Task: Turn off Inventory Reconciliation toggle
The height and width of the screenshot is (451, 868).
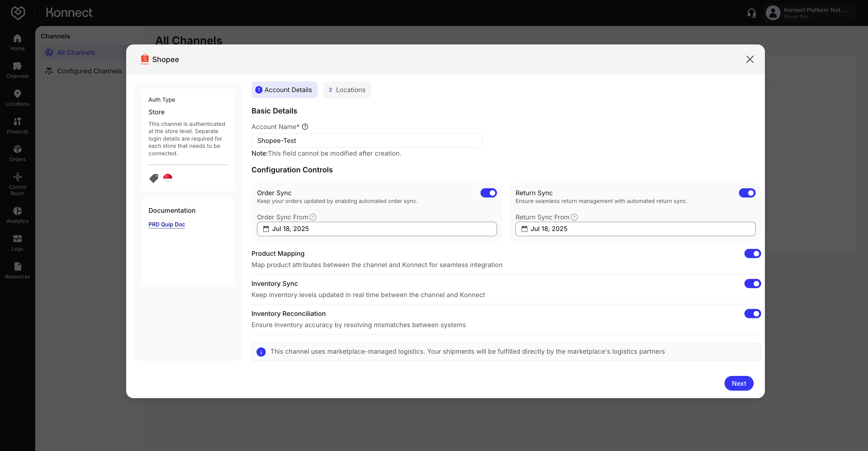Action: (752, 314)
